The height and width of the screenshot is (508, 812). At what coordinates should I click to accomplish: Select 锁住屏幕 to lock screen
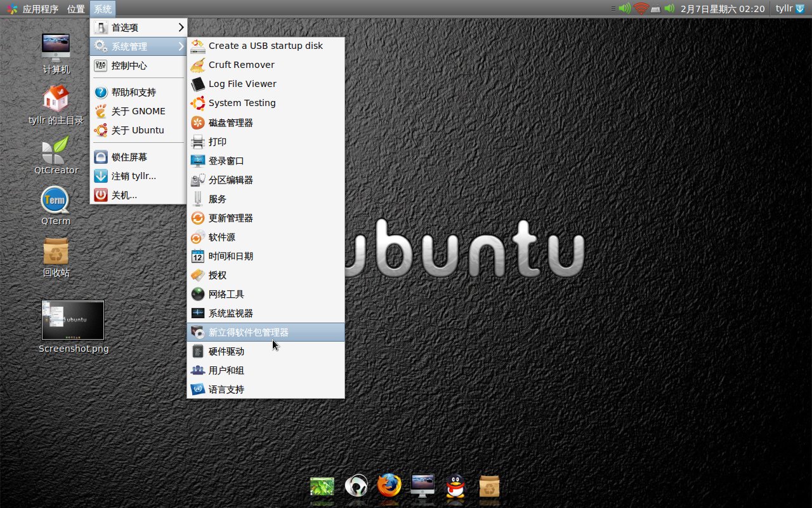(138, 157)
